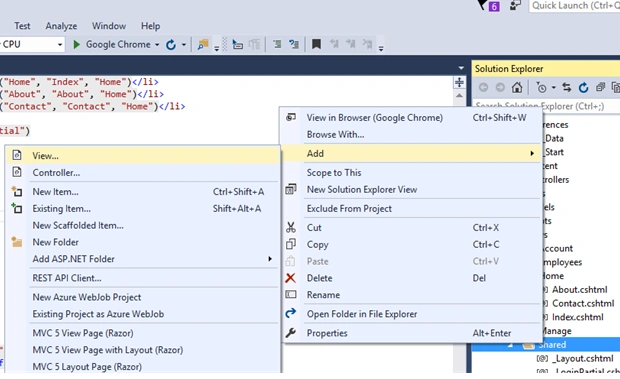Open the Analyze menu
The height and width of the screenshot is (379, 620).
tap(61, 26)
